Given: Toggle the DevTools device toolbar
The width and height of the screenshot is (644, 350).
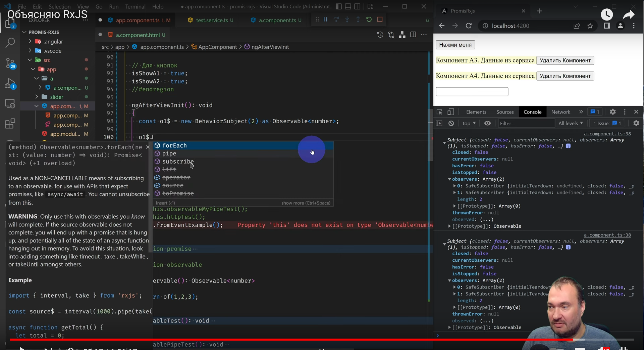Looking at the screenshot, I should click(x=451, y=112).
